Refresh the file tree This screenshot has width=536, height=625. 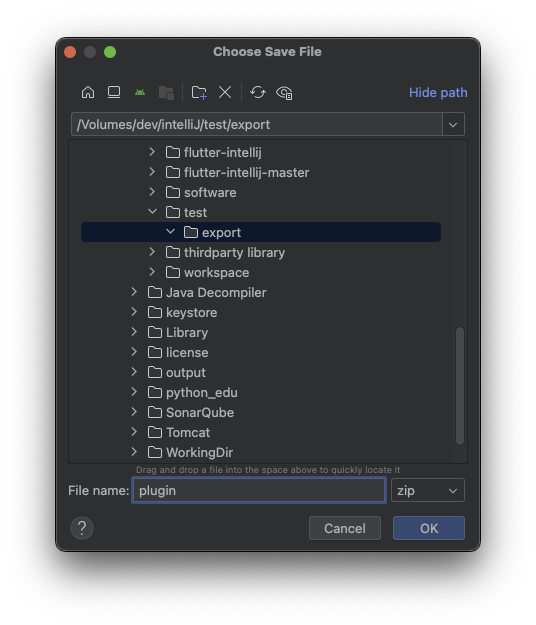pos(258,92)
